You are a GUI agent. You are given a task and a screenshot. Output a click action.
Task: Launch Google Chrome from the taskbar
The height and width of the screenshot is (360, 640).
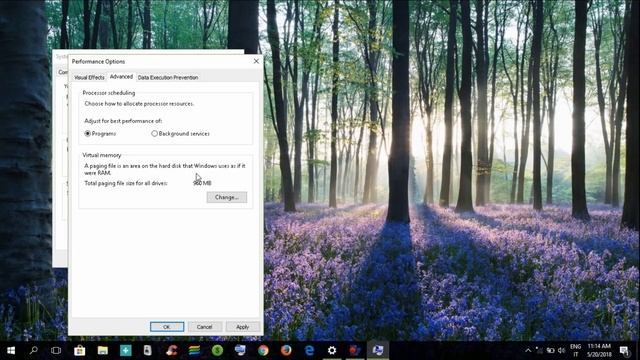[x=263, y=350]
